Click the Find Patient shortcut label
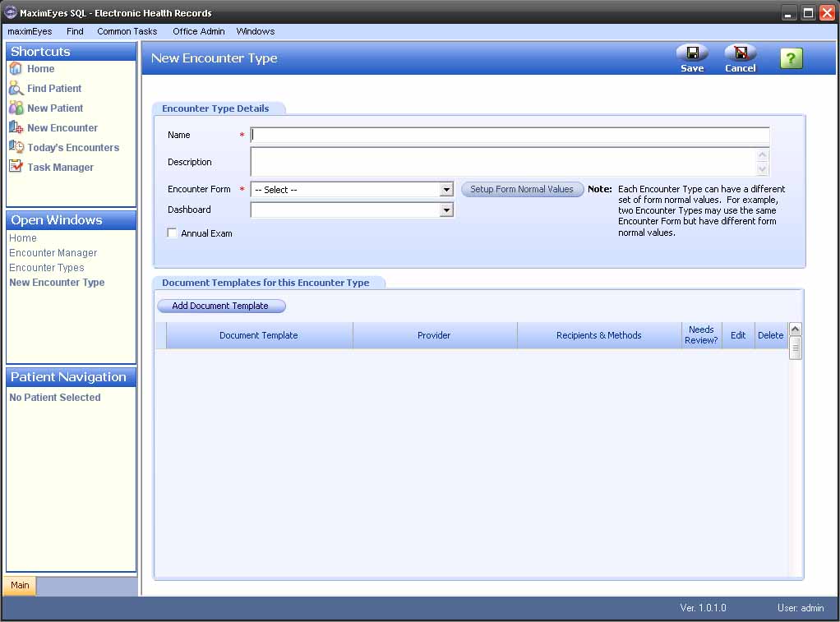Image resolution: width=840 pixels, height=622 pixels. 54,89
